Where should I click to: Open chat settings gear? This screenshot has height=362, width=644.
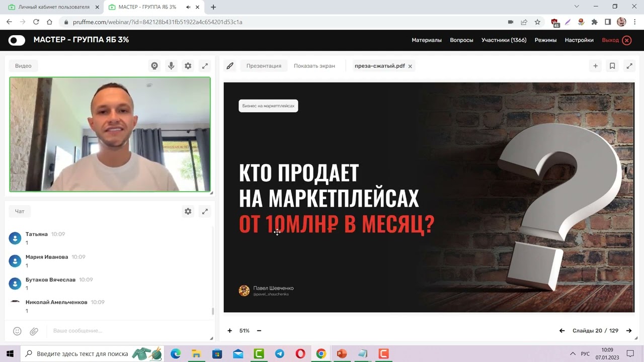click(188, 211)
